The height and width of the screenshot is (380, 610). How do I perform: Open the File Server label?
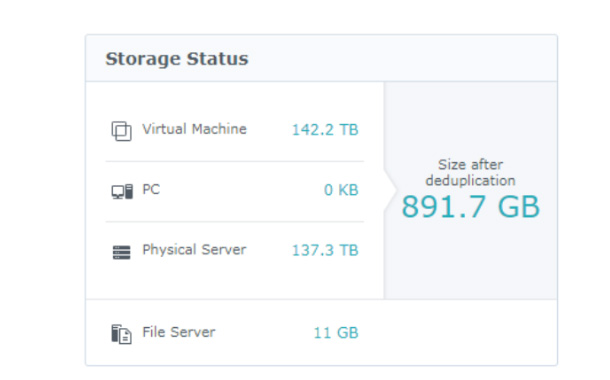click(179, 332)
